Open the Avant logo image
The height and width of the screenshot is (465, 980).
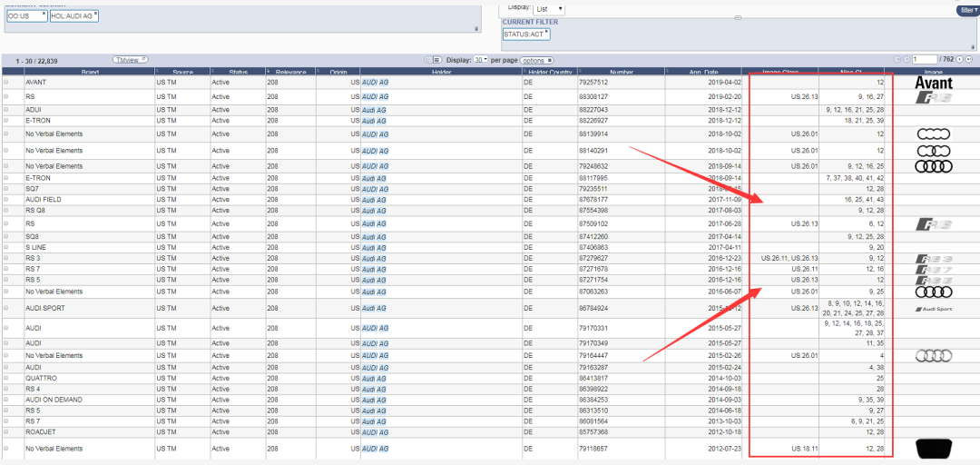[x=934, y=83]
